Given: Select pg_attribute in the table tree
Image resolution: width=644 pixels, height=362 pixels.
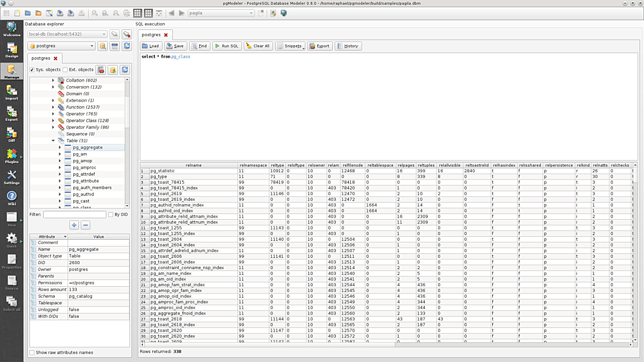Looking at the screenshot, I should (86, 181).
